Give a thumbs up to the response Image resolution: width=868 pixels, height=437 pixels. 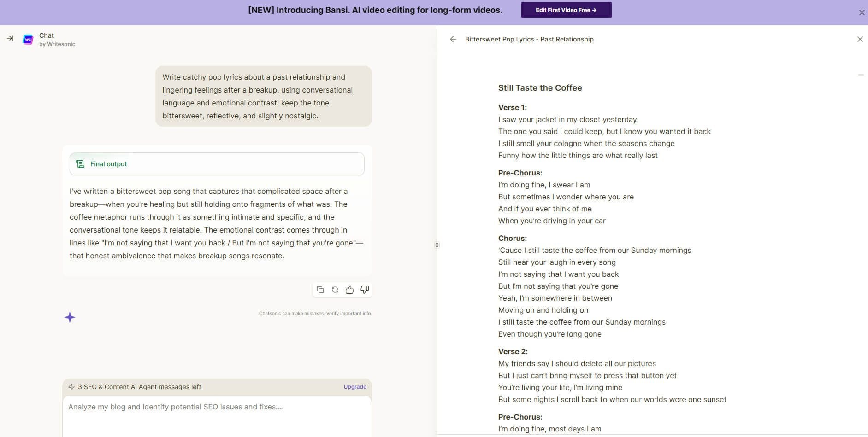tap(350, 290)
